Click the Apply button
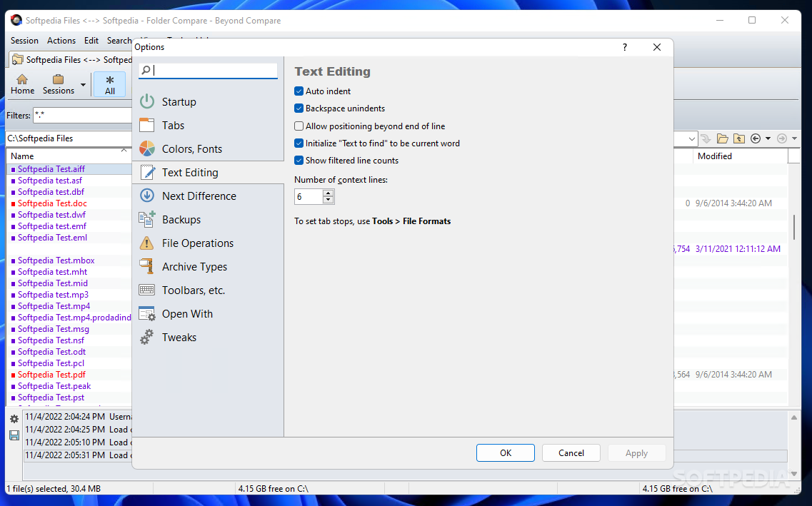This screenshot has width=812, height=506. 636,452
